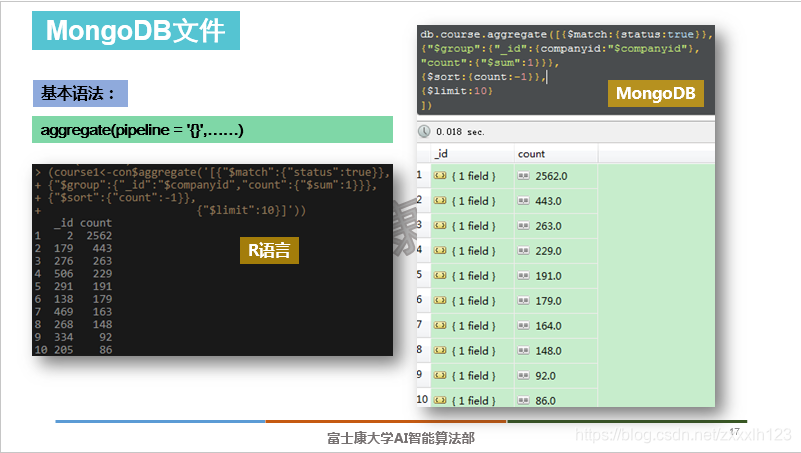The width and height of the screenshot is (801, 453).
Task: Click the course1<-con$aggregate line in R console
Action: (213, 172)
